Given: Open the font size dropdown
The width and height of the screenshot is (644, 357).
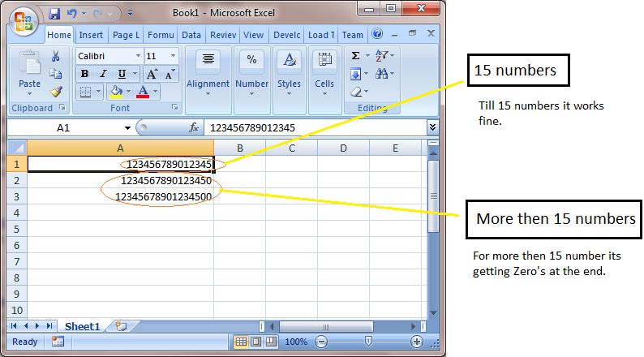Looking at the screenshot, I should (173, 56).
